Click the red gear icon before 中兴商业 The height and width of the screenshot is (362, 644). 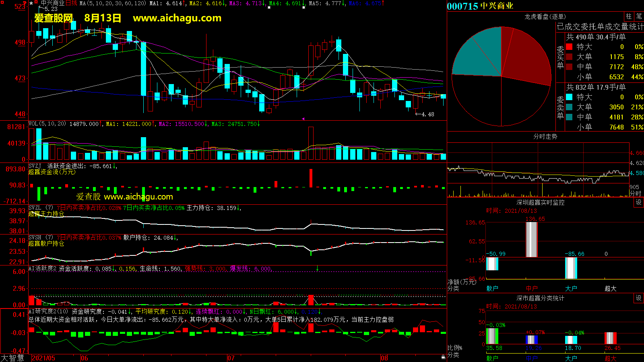coord(36,3)
